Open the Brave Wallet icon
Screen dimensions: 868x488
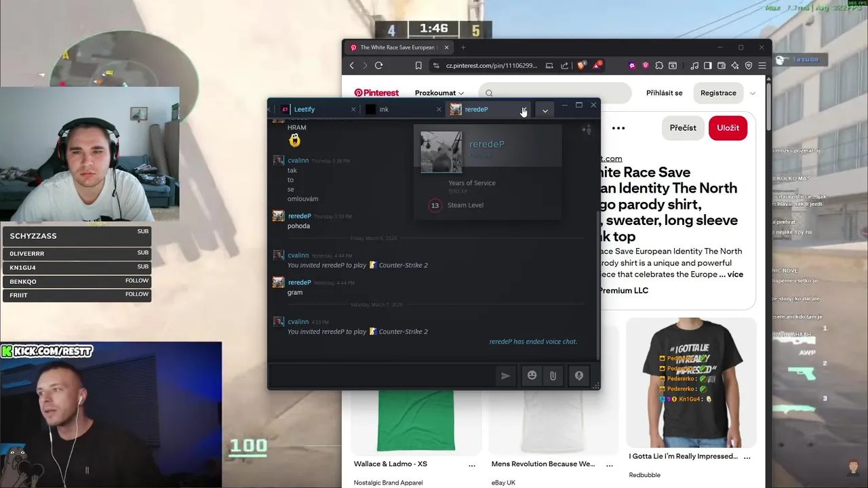pos(722,66)
